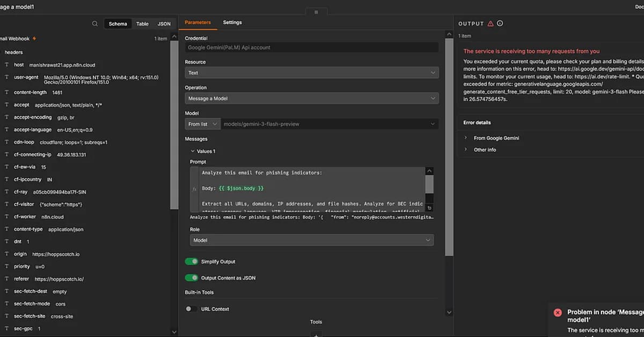Screen dimensions: 644x337
Task: Click the red error X icon in the notification
Action: point(558,312)
